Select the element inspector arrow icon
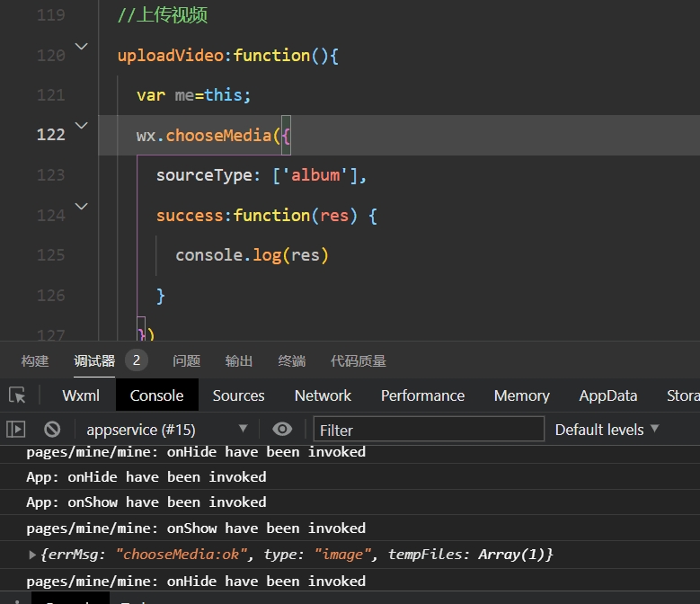Viewport: 700px width, 604px height. coord(17,395)
